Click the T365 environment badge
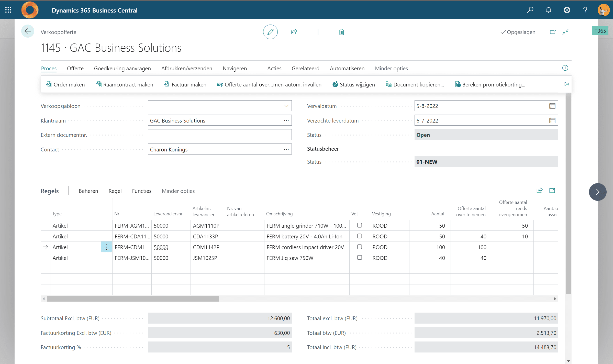The image size is (613, 364). pos(600,31)
